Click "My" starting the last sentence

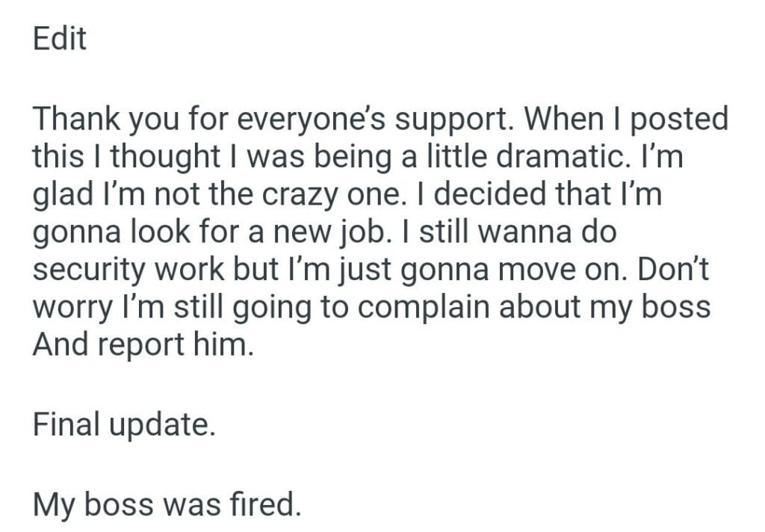pyautogui.click(x=54, y=506)
